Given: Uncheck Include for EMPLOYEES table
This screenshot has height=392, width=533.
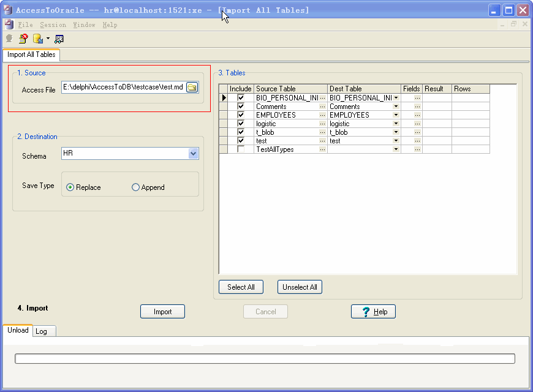Looking at the screenshot, I should click(x=241, y=115).
